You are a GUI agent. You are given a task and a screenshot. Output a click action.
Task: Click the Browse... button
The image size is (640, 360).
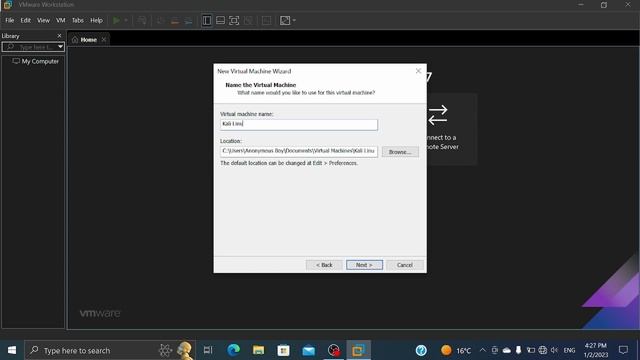pos(400,152)
